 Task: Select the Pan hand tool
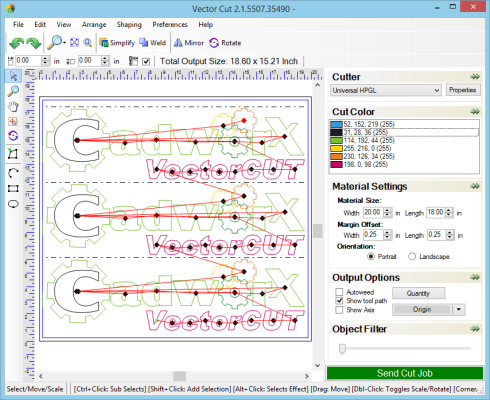pos(13,106)
